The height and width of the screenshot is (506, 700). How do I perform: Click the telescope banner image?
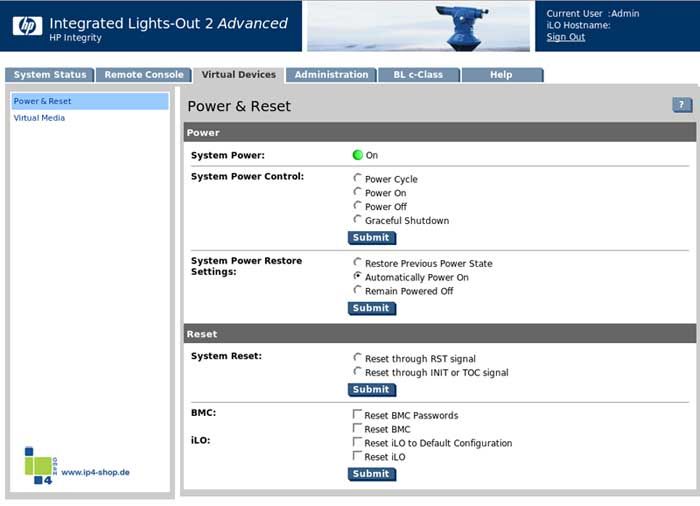(418, 26)
